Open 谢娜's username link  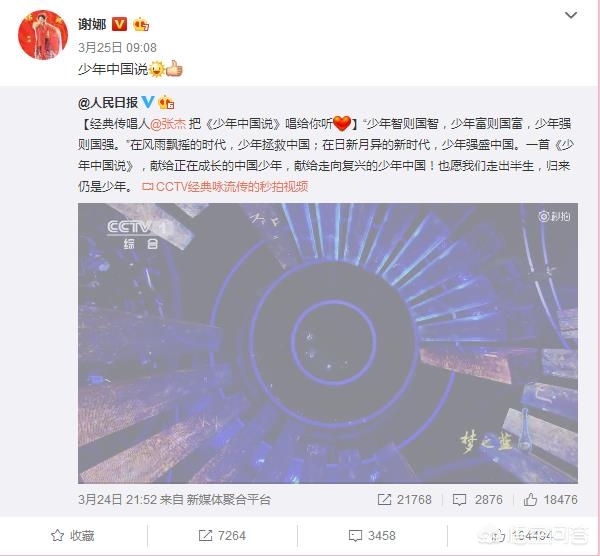point(92,24)
